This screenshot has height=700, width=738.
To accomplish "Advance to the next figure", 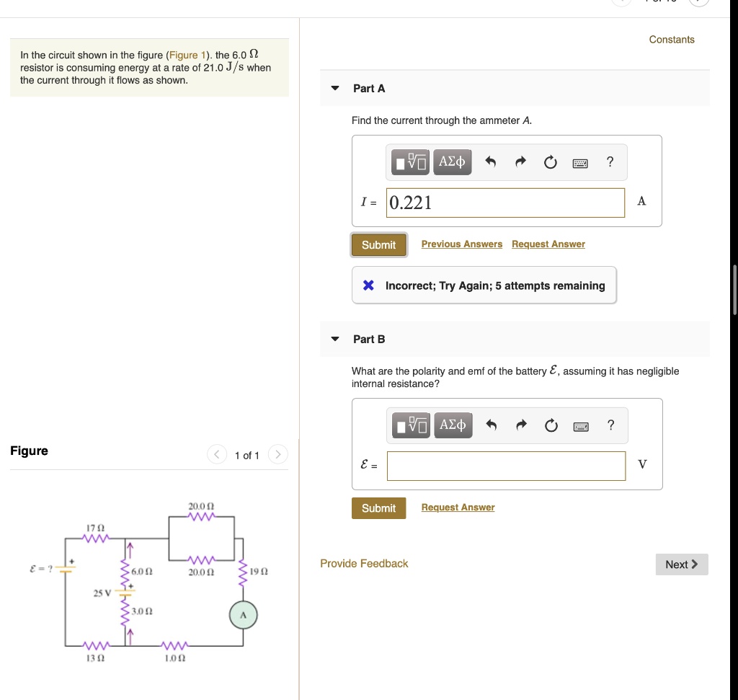I will coord(277,455).
